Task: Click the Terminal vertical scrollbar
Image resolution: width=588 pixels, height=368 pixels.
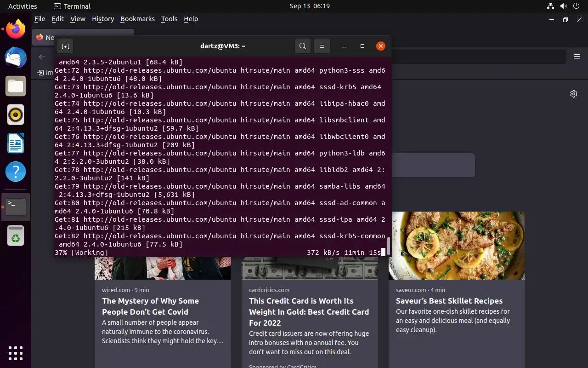Action: 389,246
